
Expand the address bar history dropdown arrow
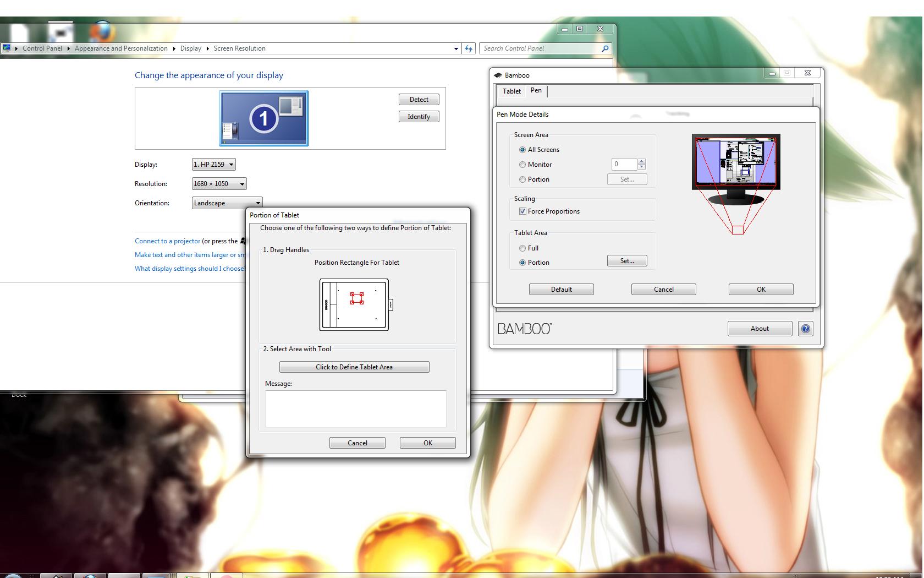tap(456, 48)
